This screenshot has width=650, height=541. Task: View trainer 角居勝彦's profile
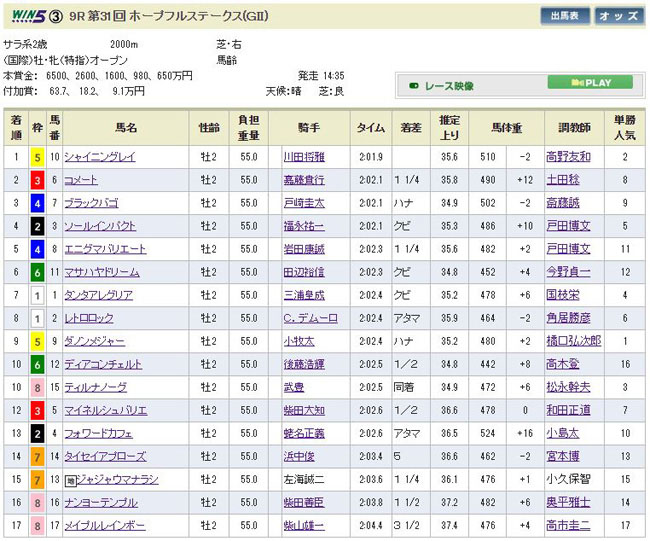pos(568,318)
